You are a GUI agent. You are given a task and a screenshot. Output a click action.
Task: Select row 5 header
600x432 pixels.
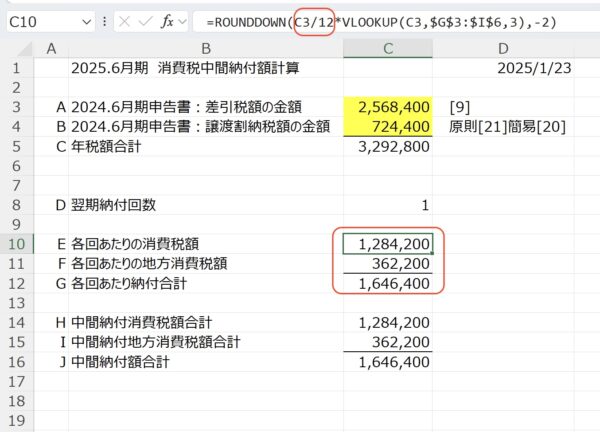pos(16,147)
